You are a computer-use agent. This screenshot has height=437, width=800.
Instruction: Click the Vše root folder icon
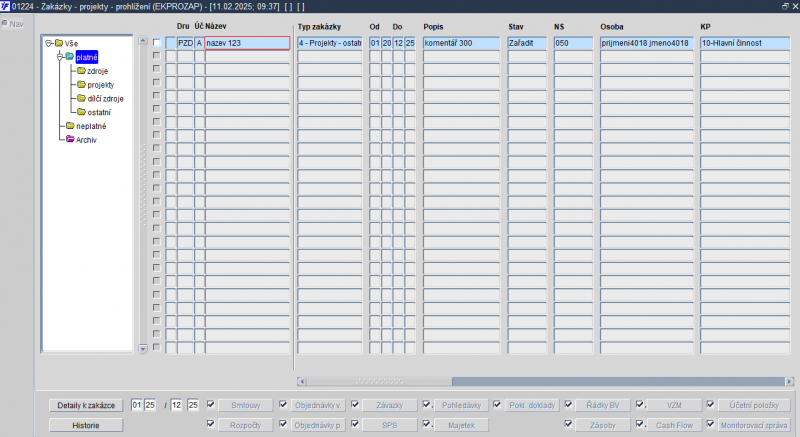[59, 43]
